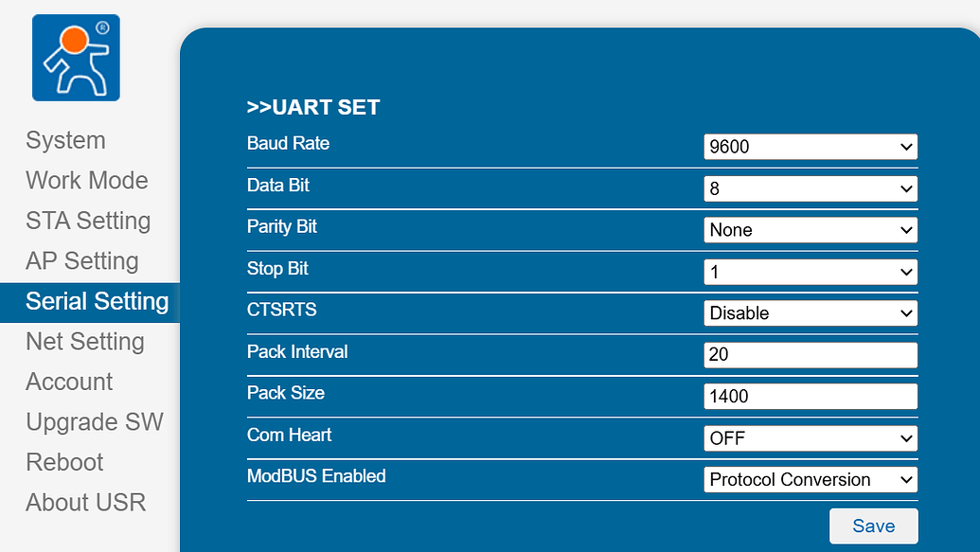Select the Serial Setting sidebar entry
The width and height of the screenshot is (980, 552).
(x=97, y=301)
